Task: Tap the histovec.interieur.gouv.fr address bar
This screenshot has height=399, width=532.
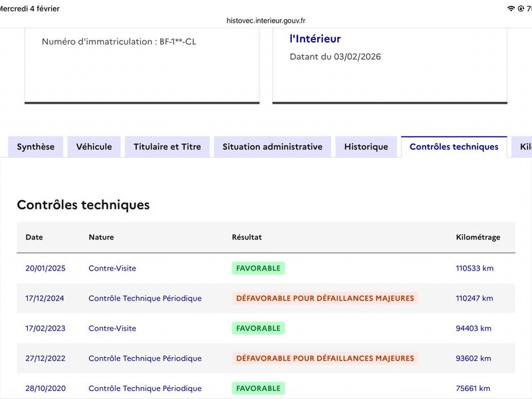Action: click(266, 21)
